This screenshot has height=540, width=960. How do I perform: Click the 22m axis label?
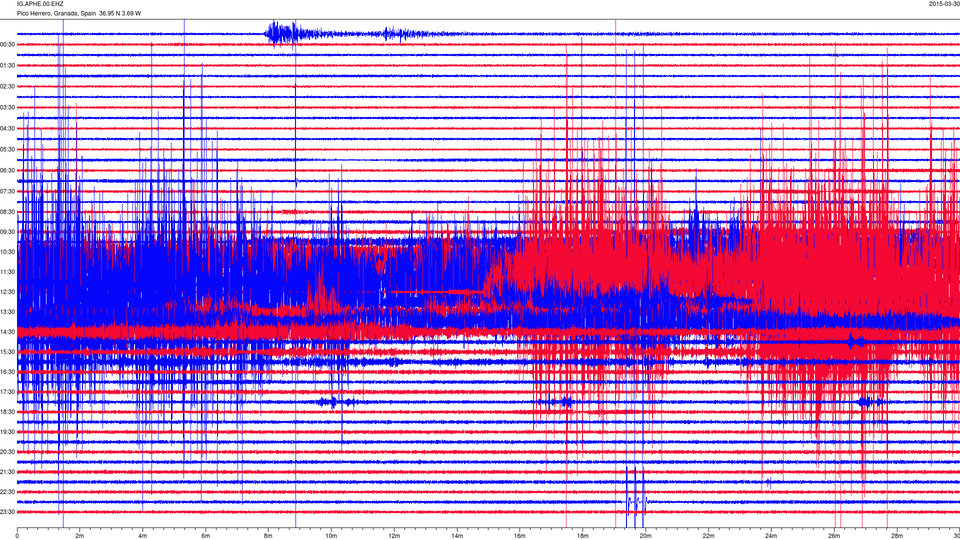click(708, 536)
